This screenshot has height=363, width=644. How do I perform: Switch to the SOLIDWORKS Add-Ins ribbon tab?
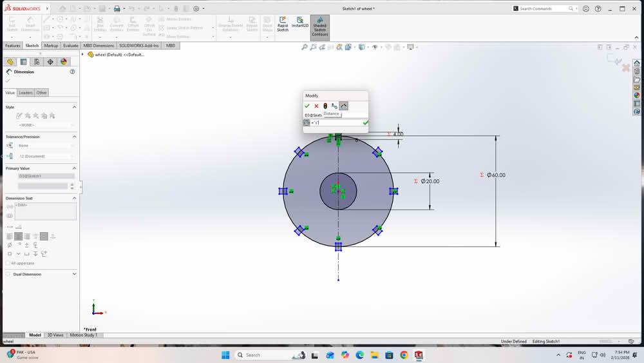(139, 46)
